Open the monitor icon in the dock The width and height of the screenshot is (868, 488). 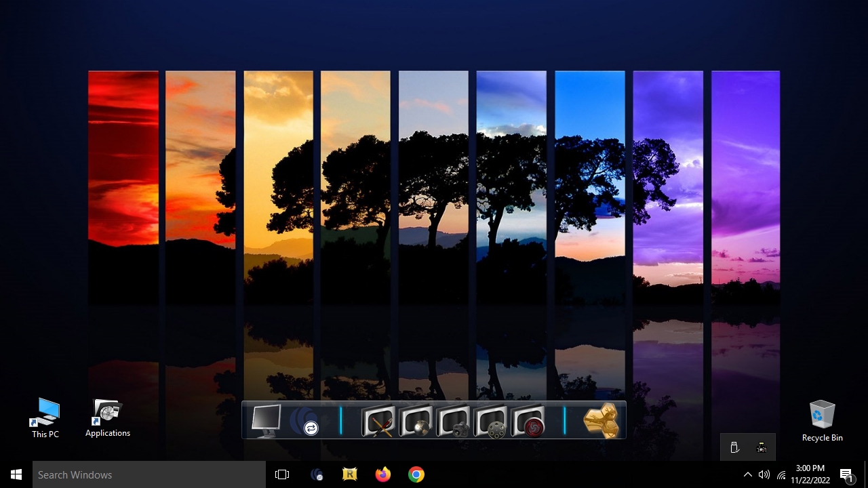[265, 420]
